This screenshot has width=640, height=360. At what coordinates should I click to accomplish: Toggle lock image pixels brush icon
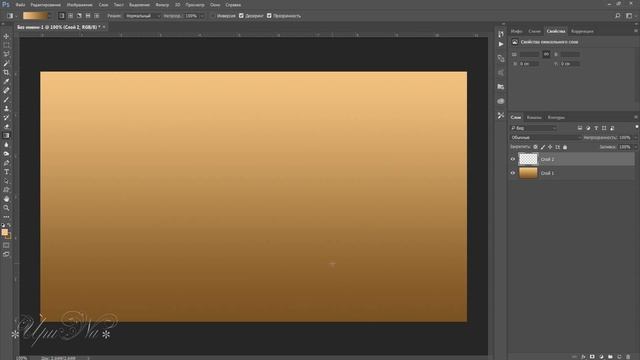pyautogui.click(x=543, y=147)
